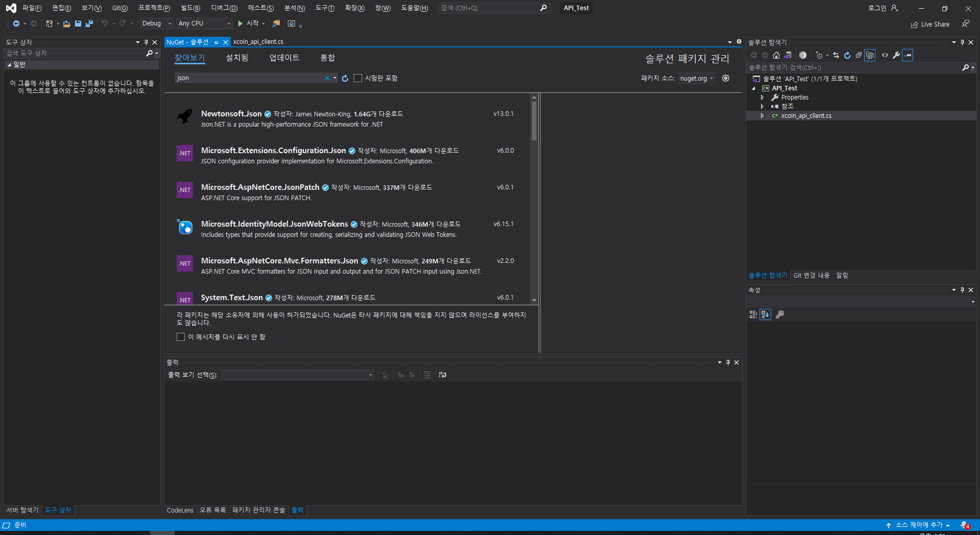Toggle auto-hide pin on Toolbox panel
This screenshot has width=980, height=535.
(x=146, y=42)
